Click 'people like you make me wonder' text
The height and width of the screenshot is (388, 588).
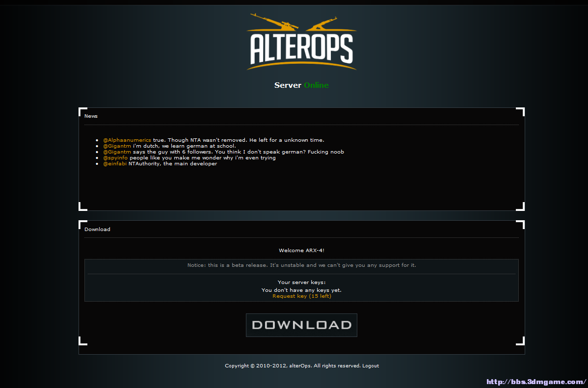point(203,158)
